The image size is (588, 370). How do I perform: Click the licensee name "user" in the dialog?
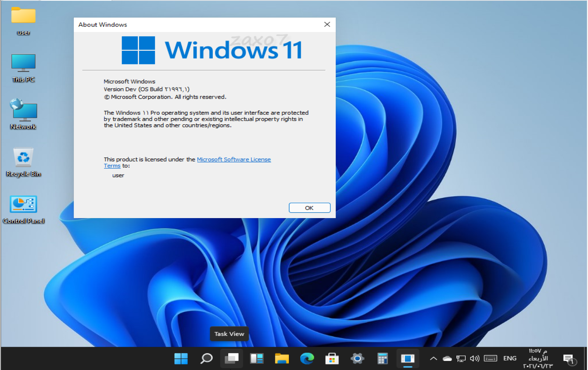(118, 175)
